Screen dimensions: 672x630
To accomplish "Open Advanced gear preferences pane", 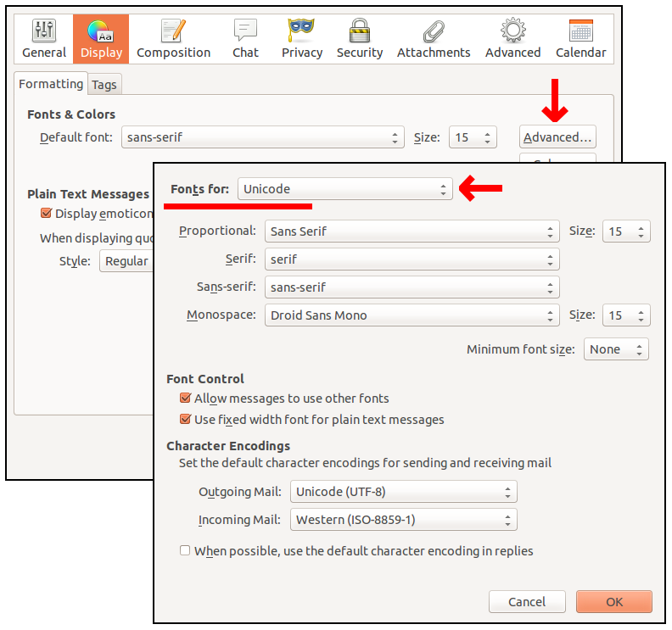I will tap(512, 39).
